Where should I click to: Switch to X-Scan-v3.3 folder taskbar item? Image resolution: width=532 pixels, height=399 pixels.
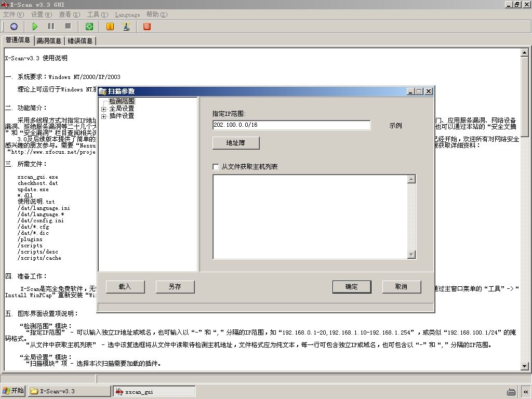click(x=69, y=391)
